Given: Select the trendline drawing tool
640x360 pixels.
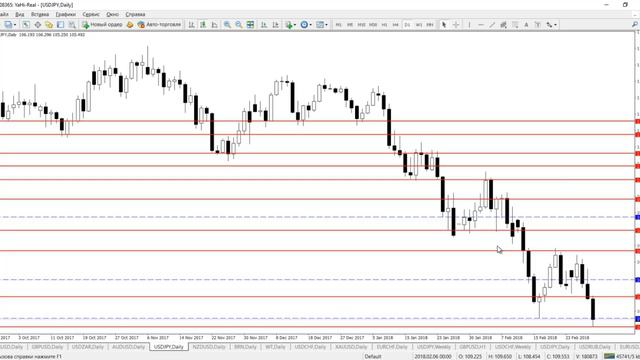Looking at the screenshot, I should pos(492,25).
